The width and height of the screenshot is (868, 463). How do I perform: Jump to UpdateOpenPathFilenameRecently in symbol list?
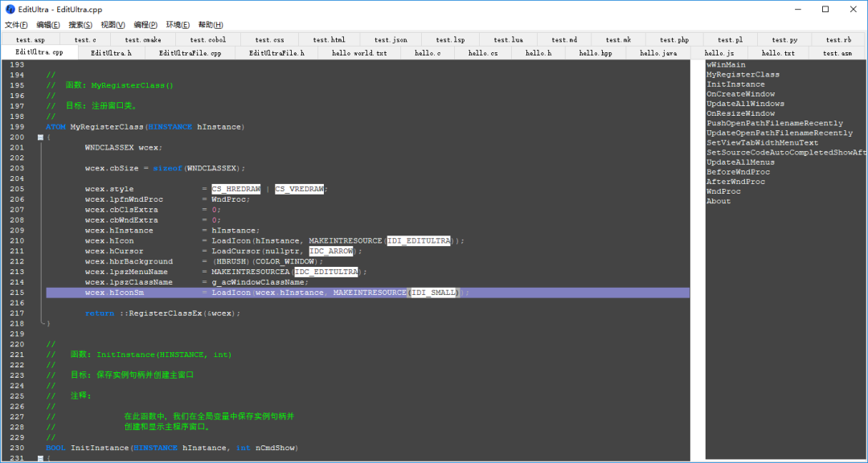[780, 133]
